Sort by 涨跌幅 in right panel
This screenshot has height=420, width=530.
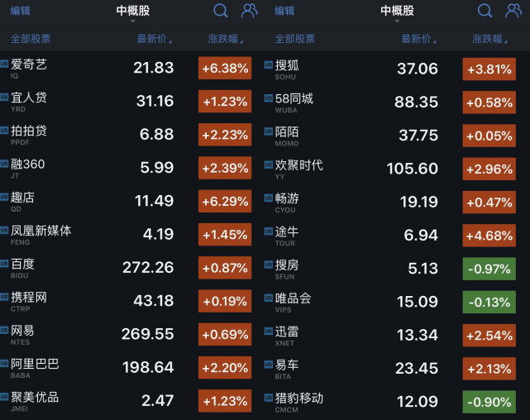coord(489,39)
